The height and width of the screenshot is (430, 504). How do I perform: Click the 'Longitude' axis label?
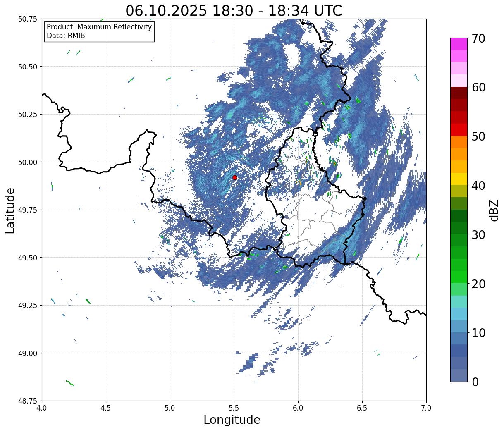click(x=232, y=420)
